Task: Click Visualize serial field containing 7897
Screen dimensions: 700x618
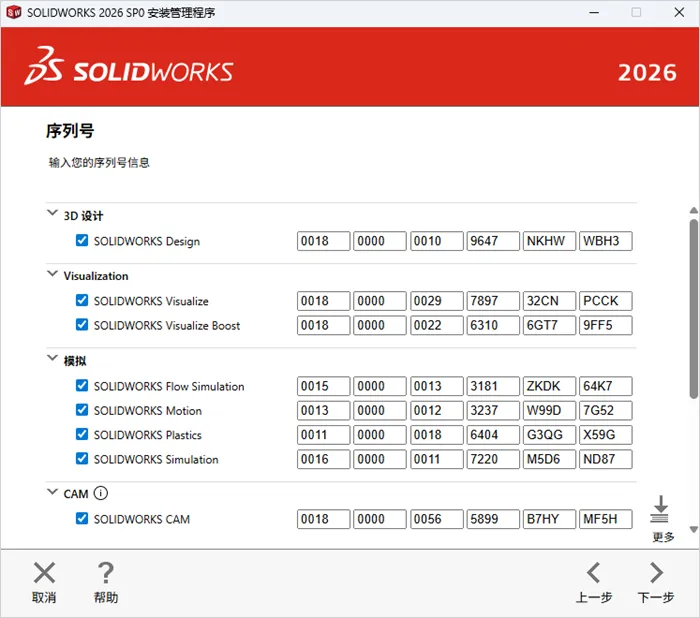Action: coord(493,301)
